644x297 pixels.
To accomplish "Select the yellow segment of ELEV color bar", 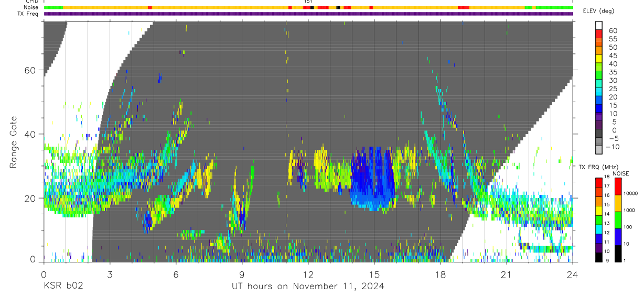I will pos(599,60).
